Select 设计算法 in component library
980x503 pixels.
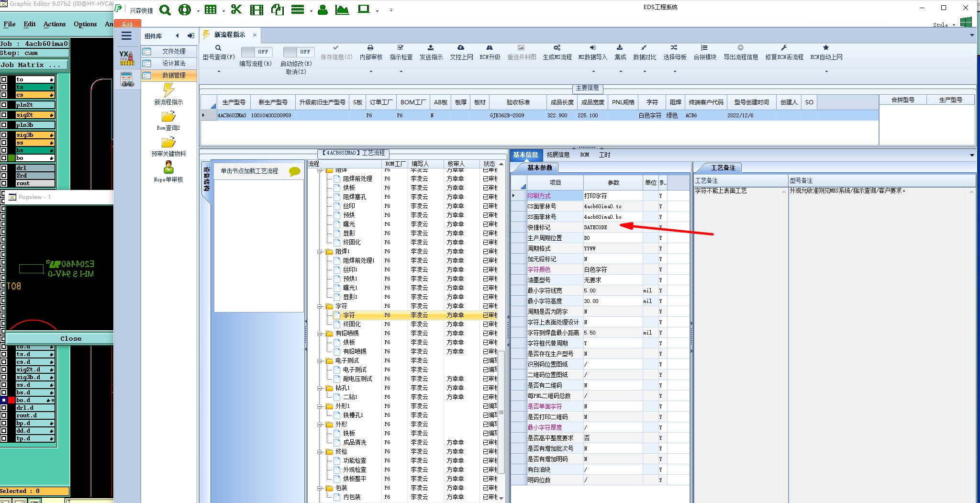(169, 63)
